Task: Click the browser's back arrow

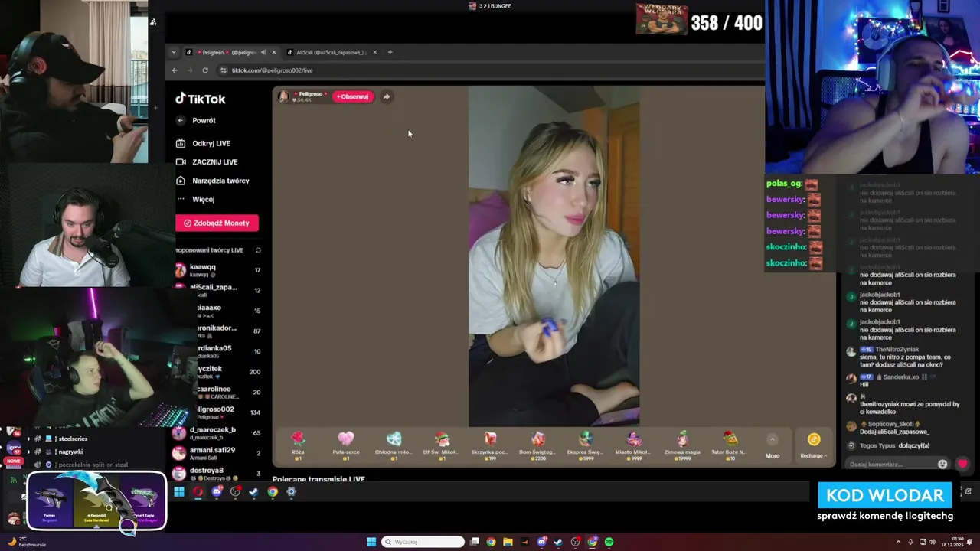Action: tap(175, 70)
